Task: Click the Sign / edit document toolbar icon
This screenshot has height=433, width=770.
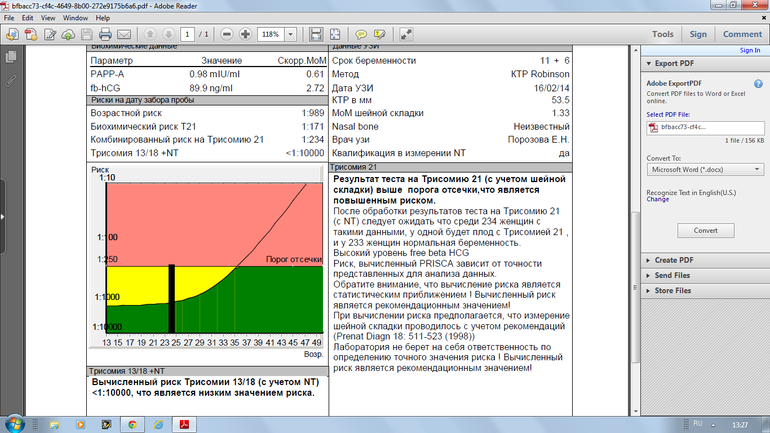Action: [50, 34]
